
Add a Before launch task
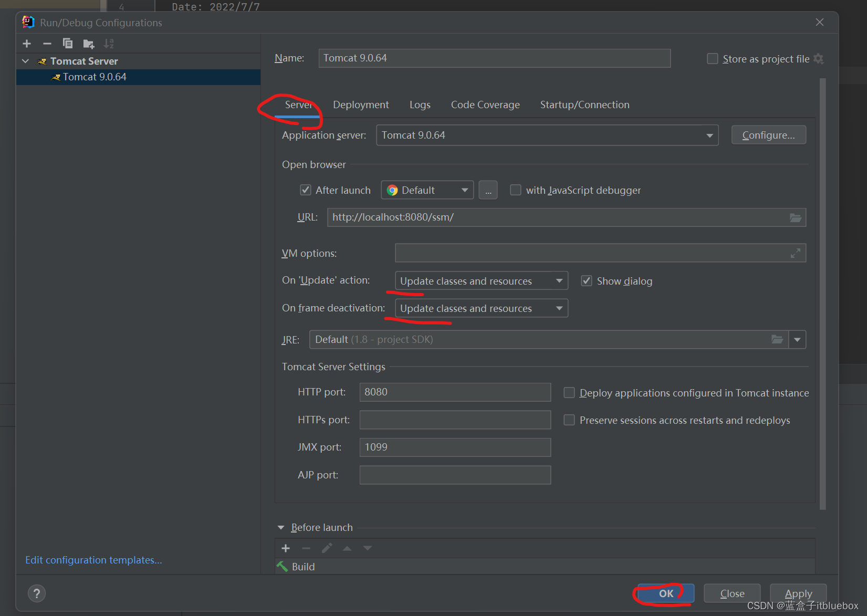[286, 548]
